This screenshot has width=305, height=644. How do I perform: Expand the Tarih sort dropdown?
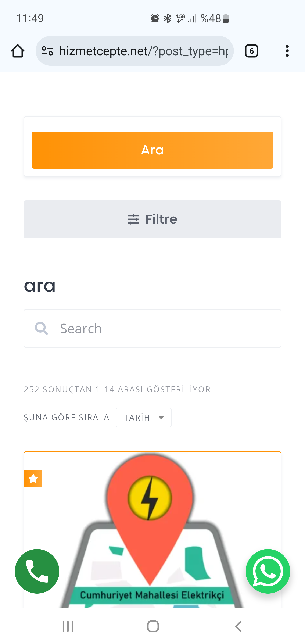(x=144, y=418)
